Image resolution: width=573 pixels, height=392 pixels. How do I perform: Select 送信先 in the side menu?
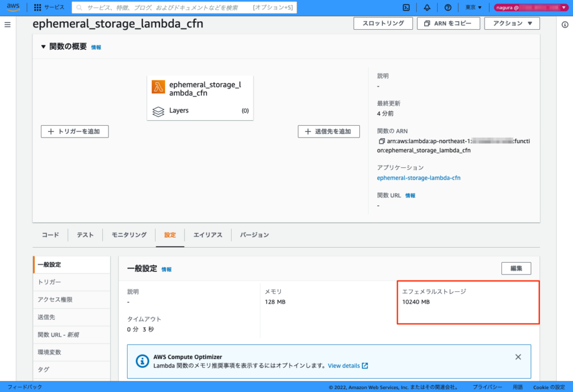coord(72,317)
